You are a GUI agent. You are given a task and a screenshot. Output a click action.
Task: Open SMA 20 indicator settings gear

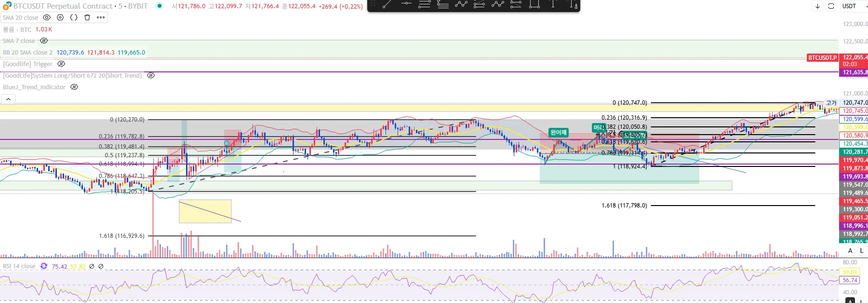click(x=60, y=17)
